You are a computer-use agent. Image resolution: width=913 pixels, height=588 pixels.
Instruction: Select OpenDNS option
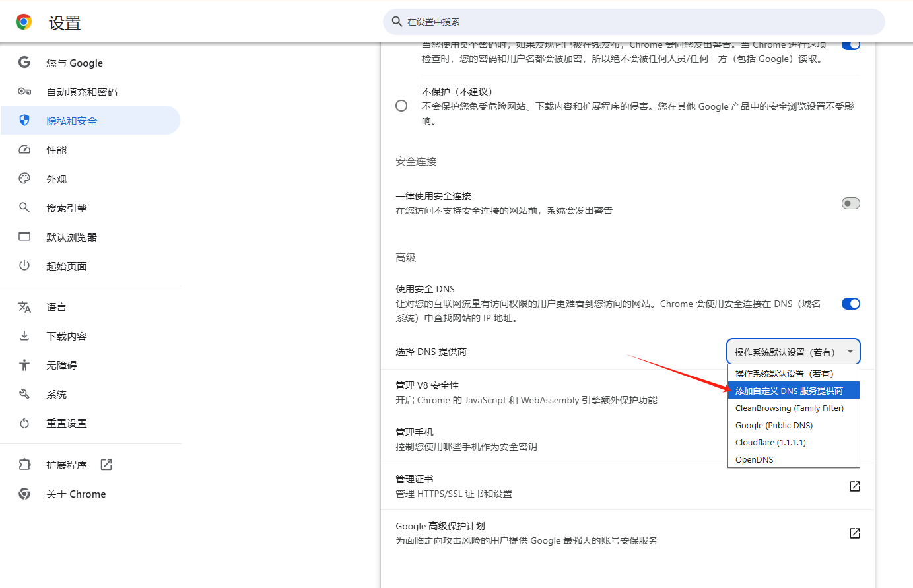tap(794, 459)
